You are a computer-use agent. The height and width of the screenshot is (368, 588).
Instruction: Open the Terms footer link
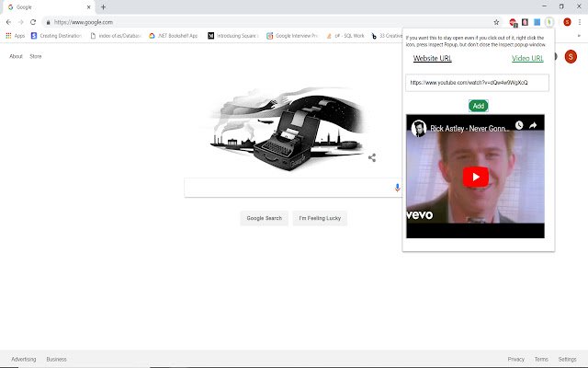click(541, 360)
